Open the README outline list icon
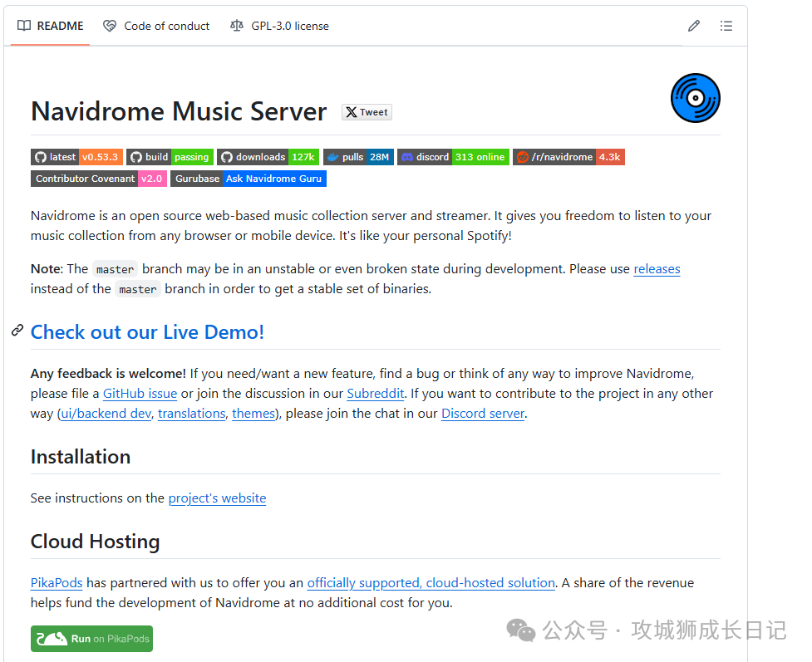 click(726, 26)
